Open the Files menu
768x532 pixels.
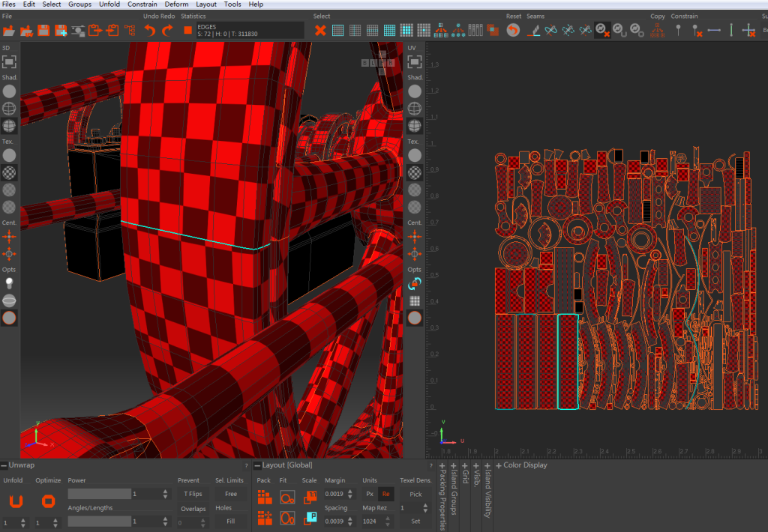tap(9, 4)
